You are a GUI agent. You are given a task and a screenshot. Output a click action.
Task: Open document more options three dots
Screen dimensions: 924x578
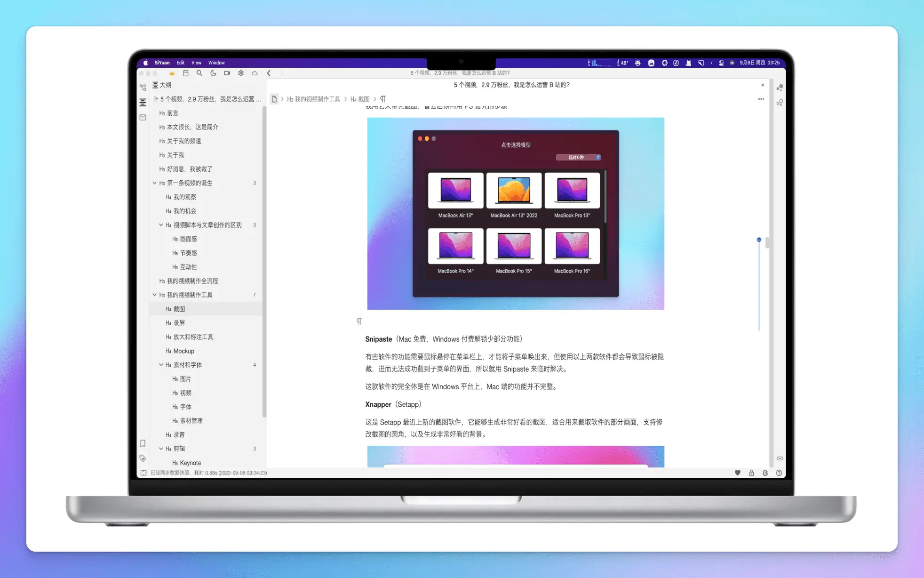click(x=761, y=99)
